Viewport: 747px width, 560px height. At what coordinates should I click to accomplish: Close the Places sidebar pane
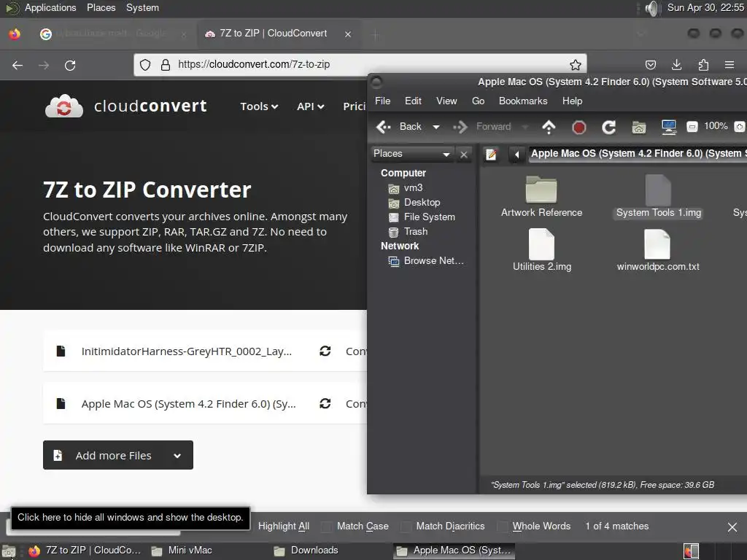click(463, 155)
